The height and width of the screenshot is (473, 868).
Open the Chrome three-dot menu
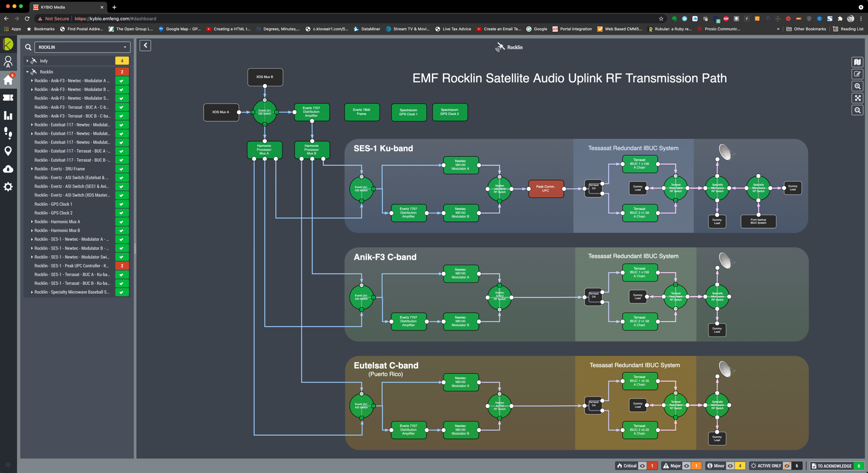tap(861, 19)
